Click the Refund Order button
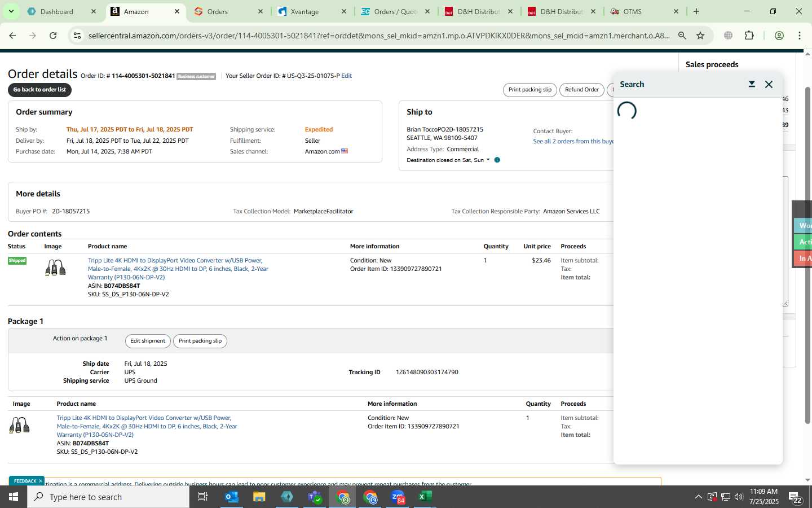This screenshot has height=508, width=812. coord(582,90)
